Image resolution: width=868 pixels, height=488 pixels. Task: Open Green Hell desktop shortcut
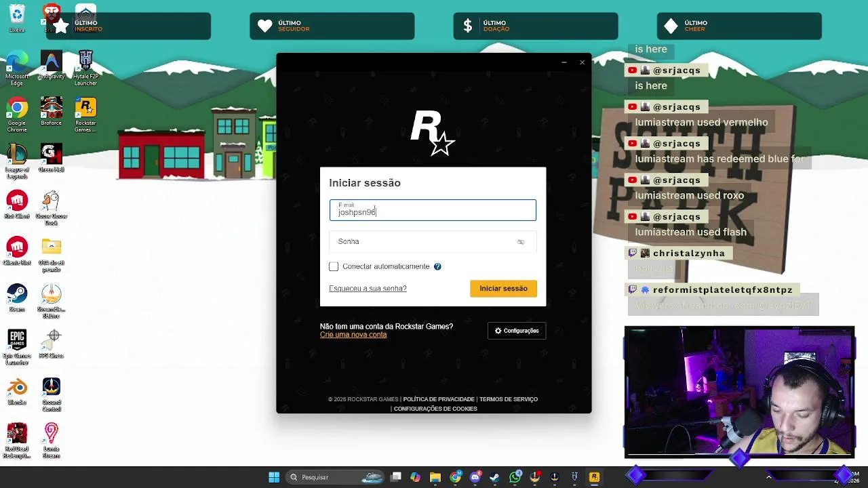tap(51, 159)
